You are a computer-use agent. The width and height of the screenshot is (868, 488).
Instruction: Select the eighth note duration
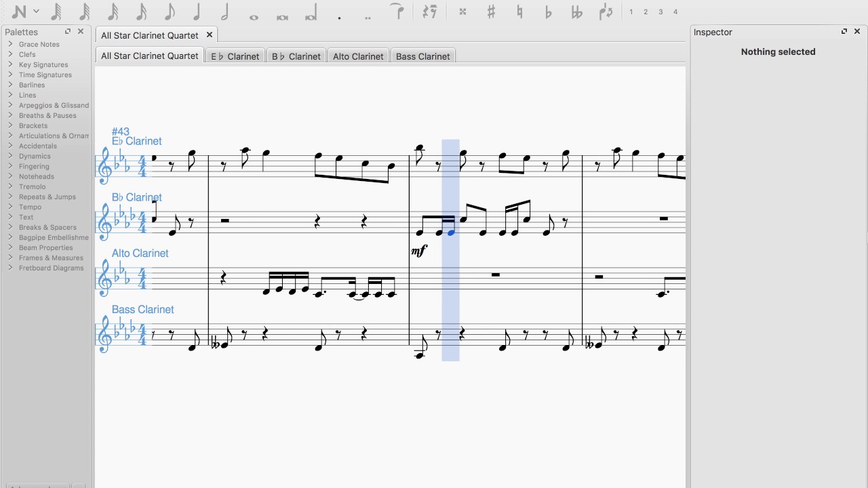pyautogui.click(x=169, y=12)
